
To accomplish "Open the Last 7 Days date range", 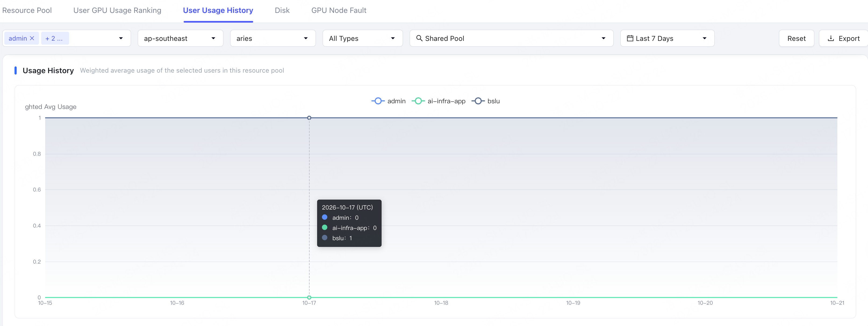I will 667,38.
